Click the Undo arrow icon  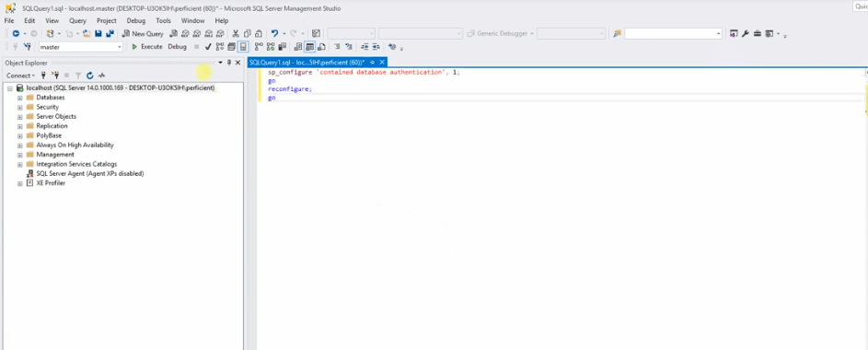click(274, 34)
